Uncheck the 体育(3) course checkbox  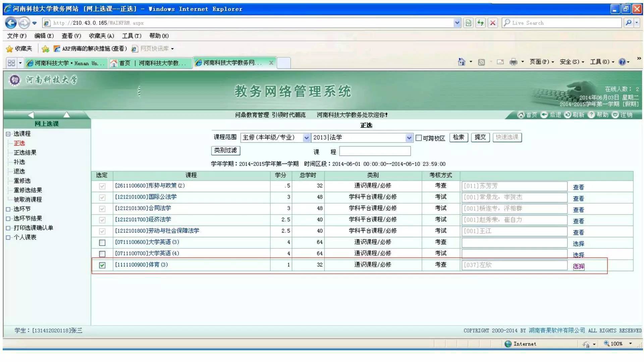pos(102,264)
